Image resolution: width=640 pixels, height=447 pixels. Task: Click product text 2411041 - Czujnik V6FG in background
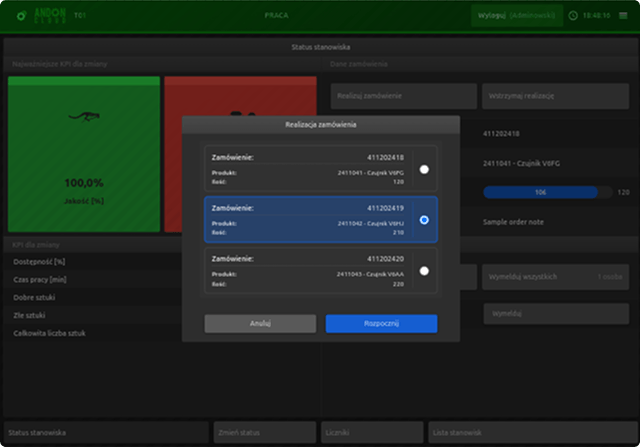point(521,163)
